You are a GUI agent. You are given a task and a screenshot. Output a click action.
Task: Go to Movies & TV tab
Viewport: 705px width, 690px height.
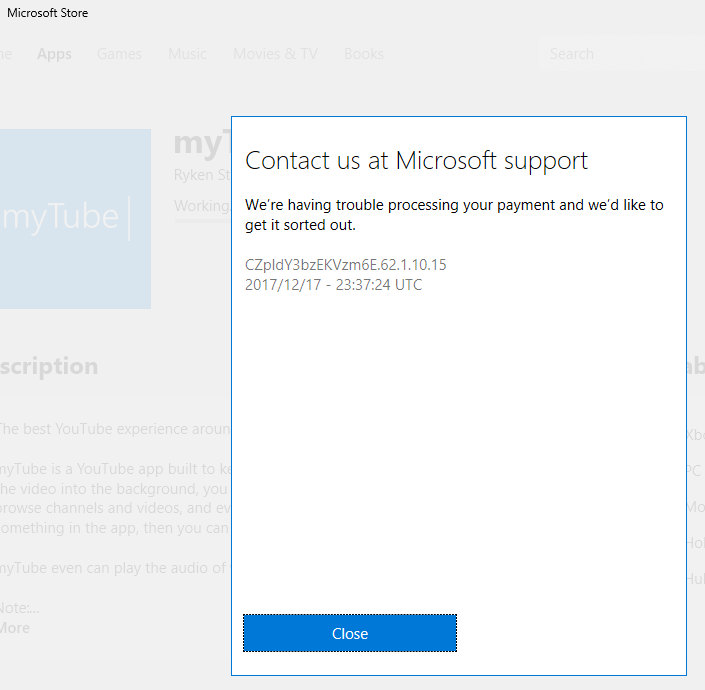[x=275, y=54]
